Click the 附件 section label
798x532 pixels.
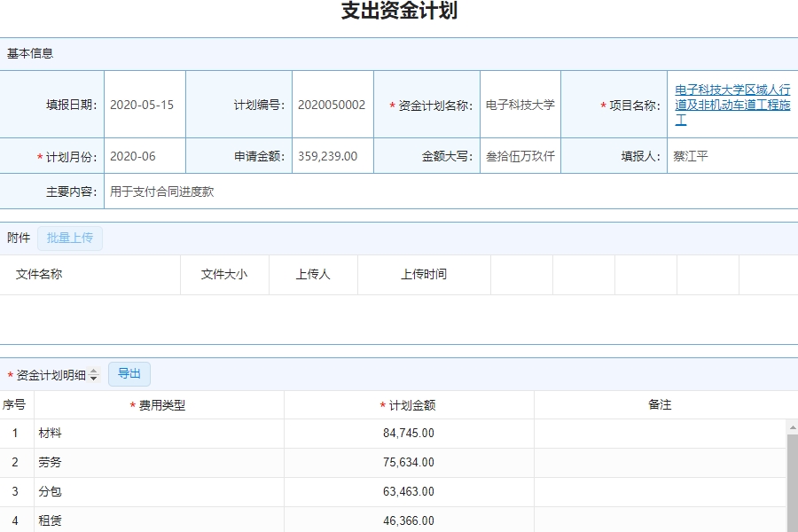[x=19, y=238]
